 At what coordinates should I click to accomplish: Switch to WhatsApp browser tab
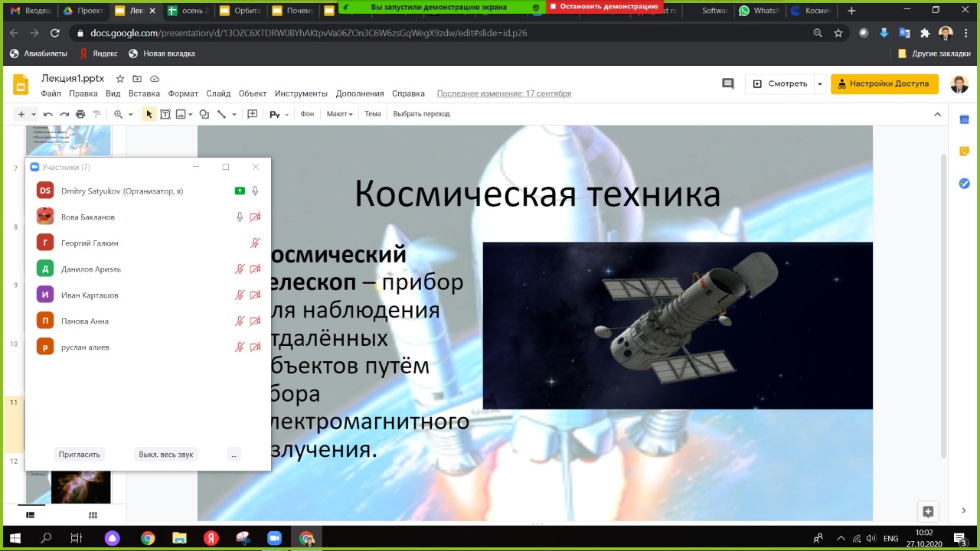click(759, 11)
